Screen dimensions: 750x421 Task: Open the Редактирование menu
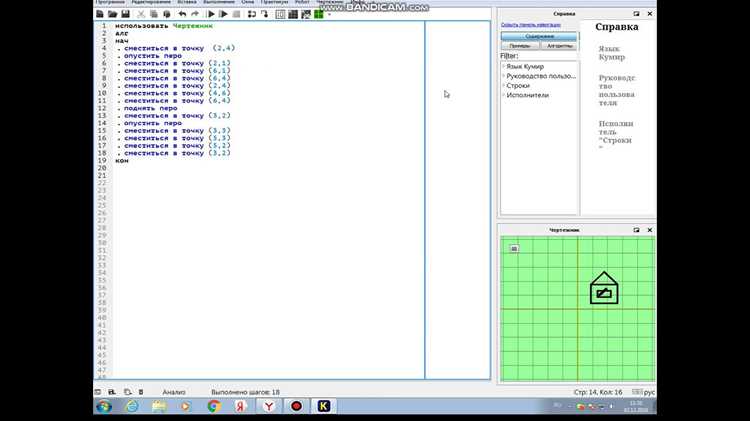[151, 2]
